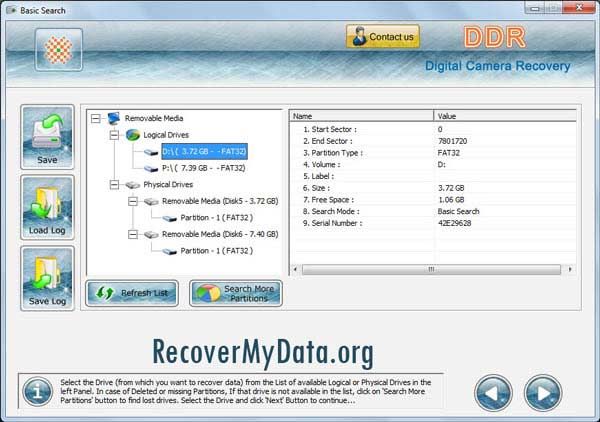Click the Disk6 drive icon

pyautogui.click(x=151, y=235)
